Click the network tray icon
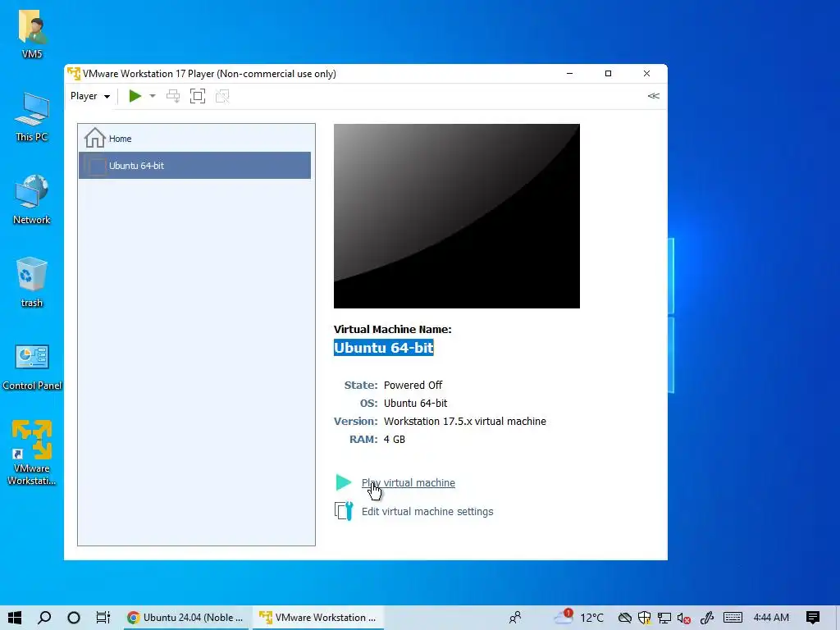 [x=664, y=618]
